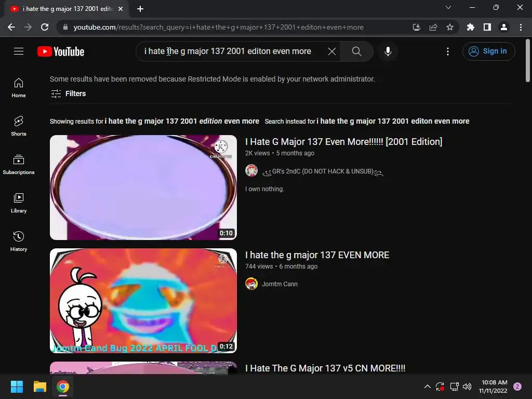Open Chrome profile icon
The height and width of the screenshot is (399, 532).
point(504,27)
